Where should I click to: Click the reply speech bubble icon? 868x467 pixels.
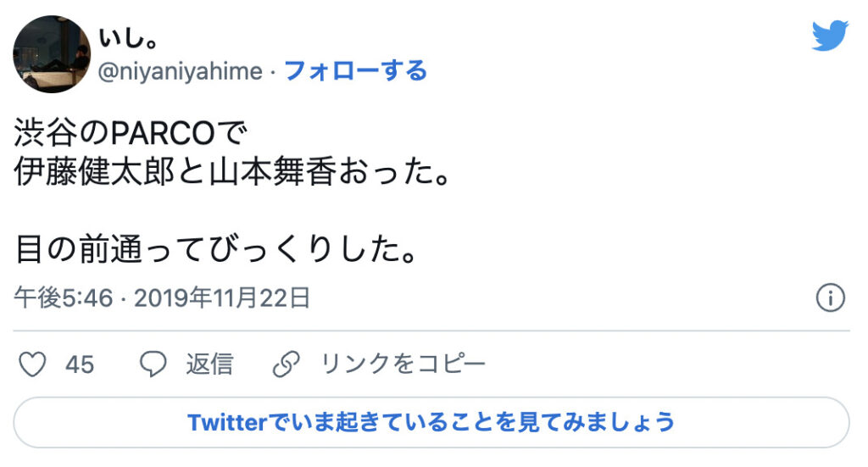tap(153, 364)
